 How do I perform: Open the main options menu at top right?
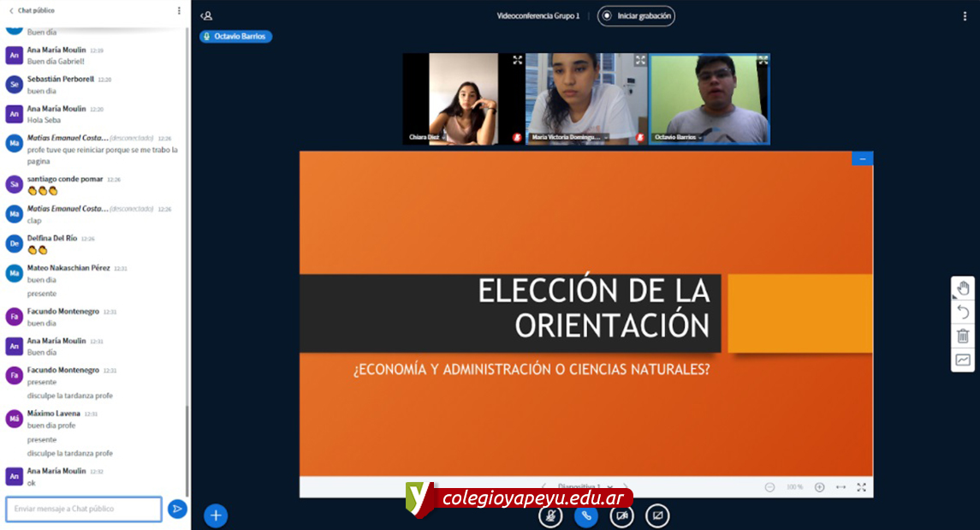tap(965, 15)
